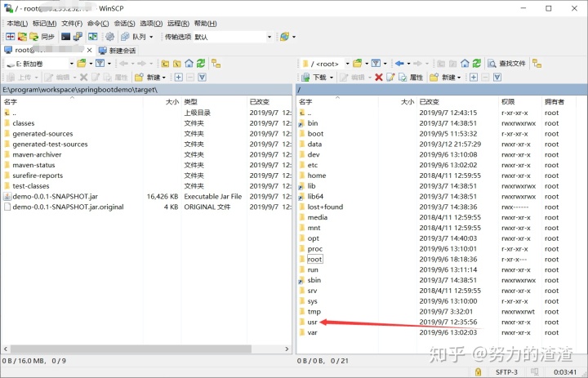This screenshot has height=378, width=588.
Task: Click the globe update check icon
Action: point(285,37)
